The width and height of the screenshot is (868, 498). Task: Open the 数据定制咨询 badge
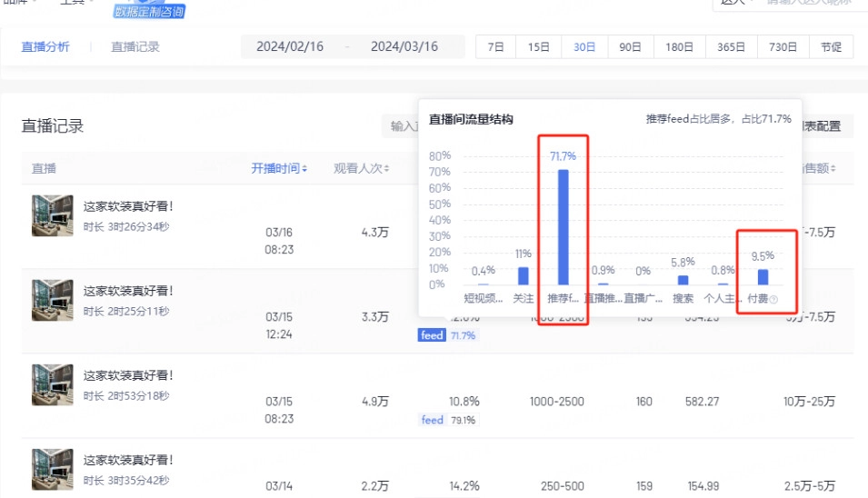point(149,10)
